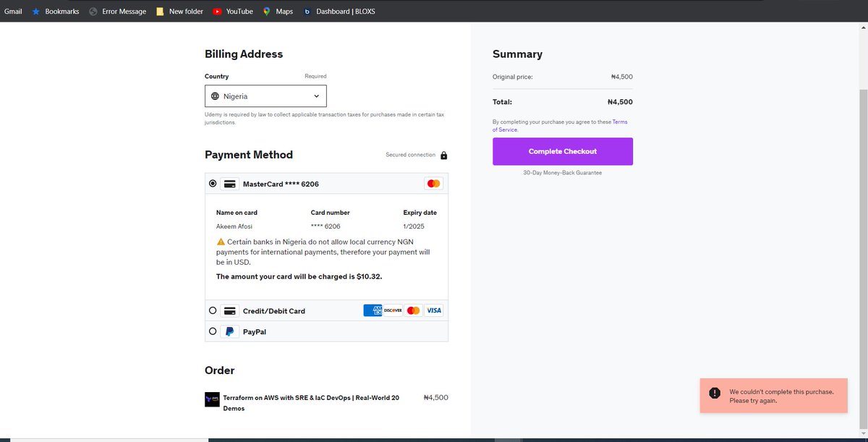The height and width of the screenshot is (442, 868).
Task: Click the Billing Address heading
Action: (244, 54)
